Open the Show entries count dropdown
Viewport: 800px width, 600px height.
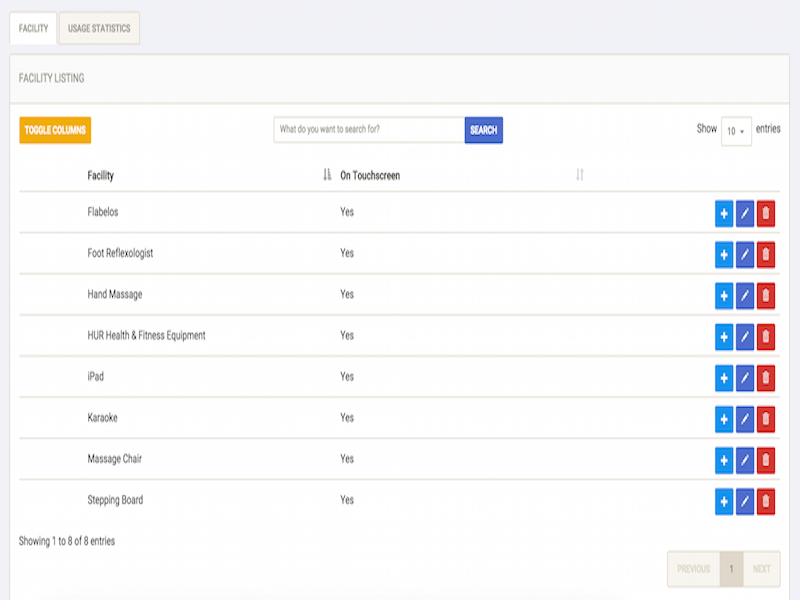pos(736,131)
